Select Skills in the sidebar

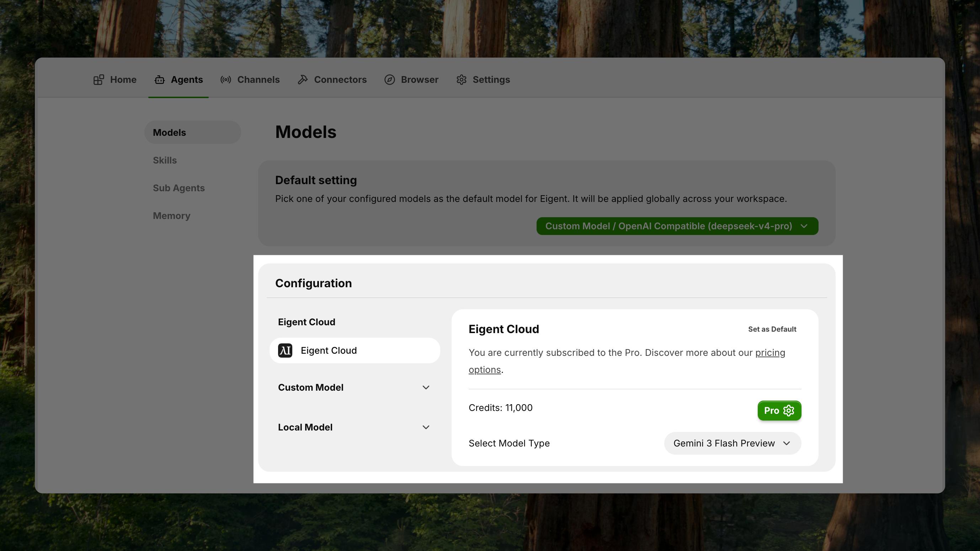(192, 160)
